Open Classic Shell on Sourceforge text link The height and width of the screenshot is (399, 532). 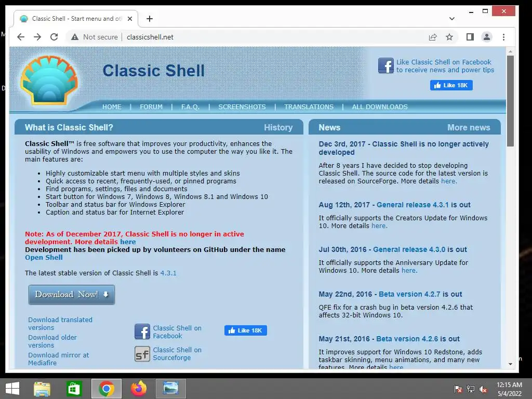pyautogui.click(x=177, y=353)
